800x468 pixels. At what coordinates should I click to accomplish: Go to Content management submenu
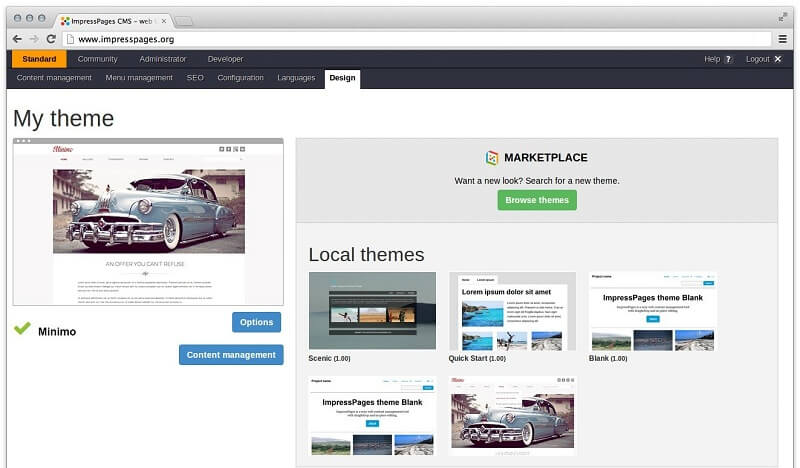point(54,78)
